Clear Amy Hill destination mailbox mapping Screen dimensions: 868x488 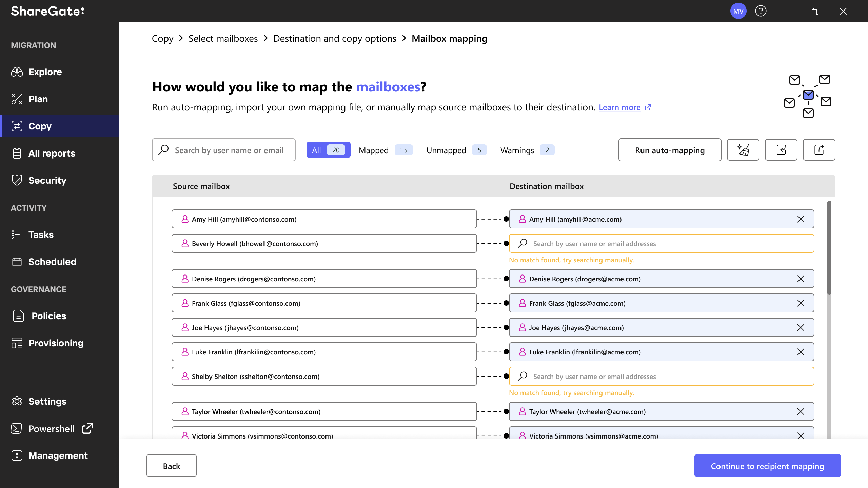click(801, 219)
